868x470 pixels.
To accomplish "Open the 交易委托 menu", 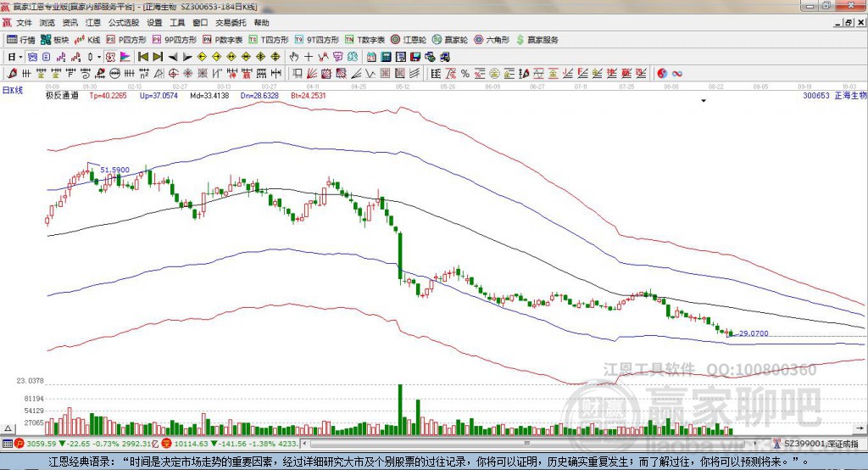I will coord(231,23).
